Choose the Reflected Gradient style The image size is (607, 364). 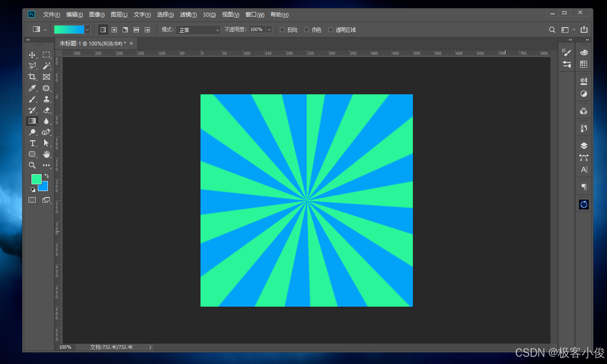pyautogui.click(x=136, y=30)
